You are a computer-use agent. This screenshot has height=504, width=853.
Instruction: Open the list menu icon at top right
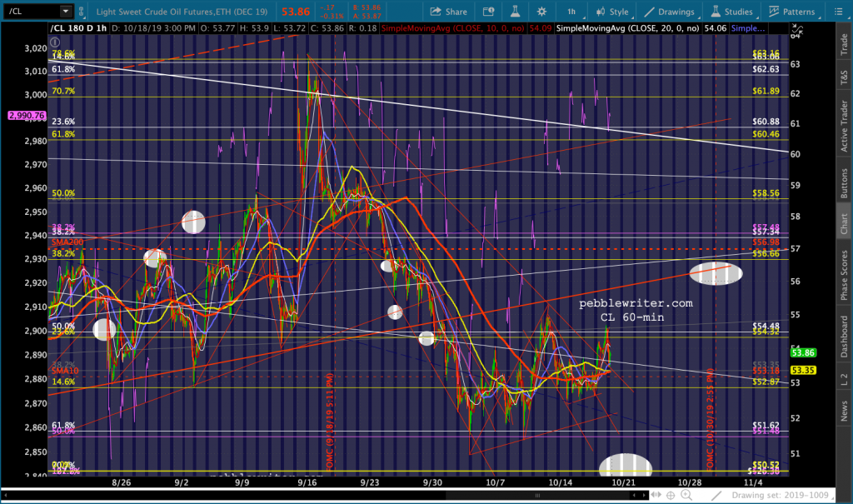pyautogui.click(x=838, y=12)
